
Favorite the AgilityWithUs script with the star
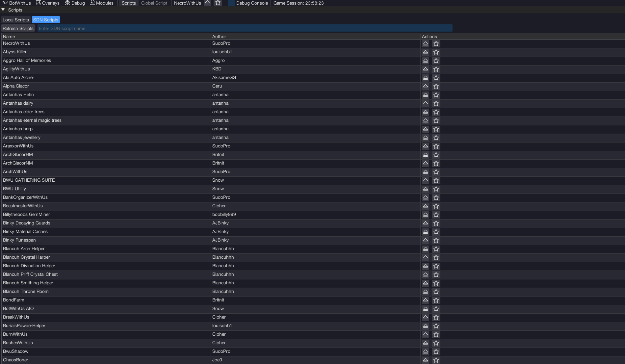[x=436, y=69]
